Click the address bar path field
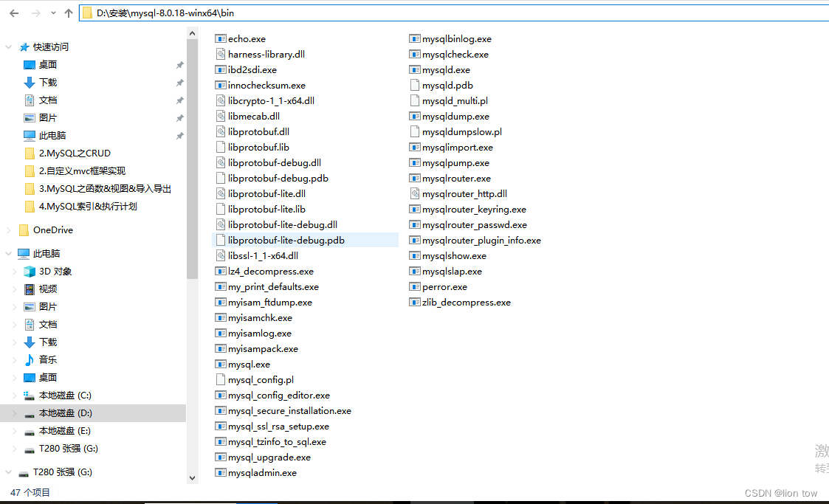Viewport: 829px width, 504px height. point(455,13)
